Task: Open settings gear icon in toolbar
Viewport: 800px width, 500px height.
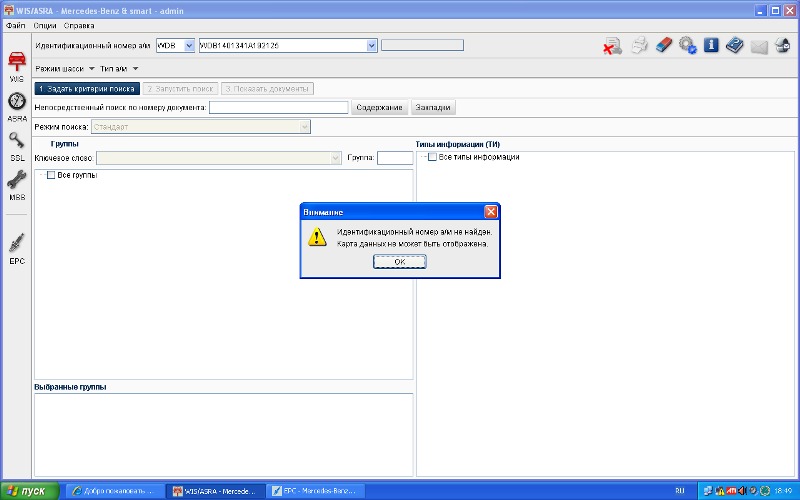Action: pos(687,45)
